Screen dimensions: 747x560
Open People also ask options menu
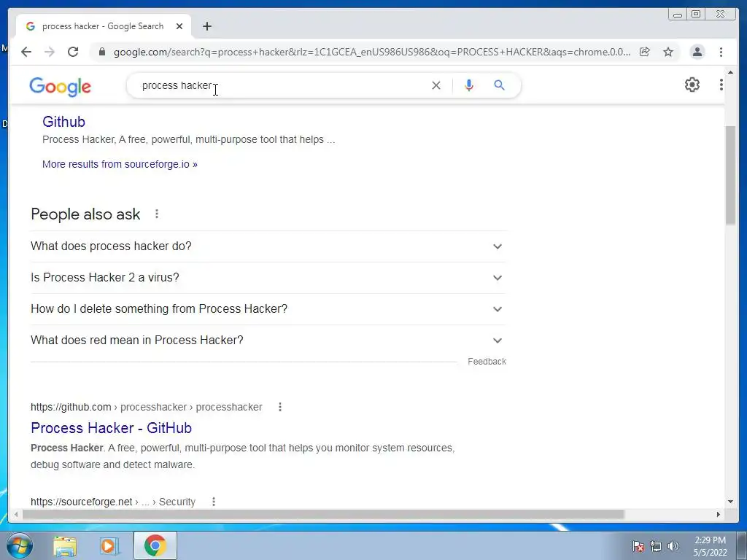click(x=157, y=214)
